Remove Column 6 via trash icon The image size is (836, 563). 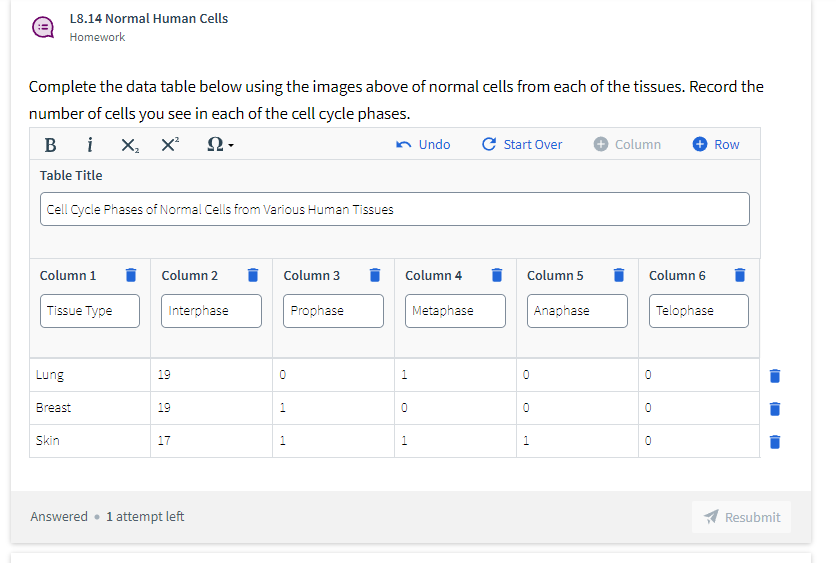point(740,275)
